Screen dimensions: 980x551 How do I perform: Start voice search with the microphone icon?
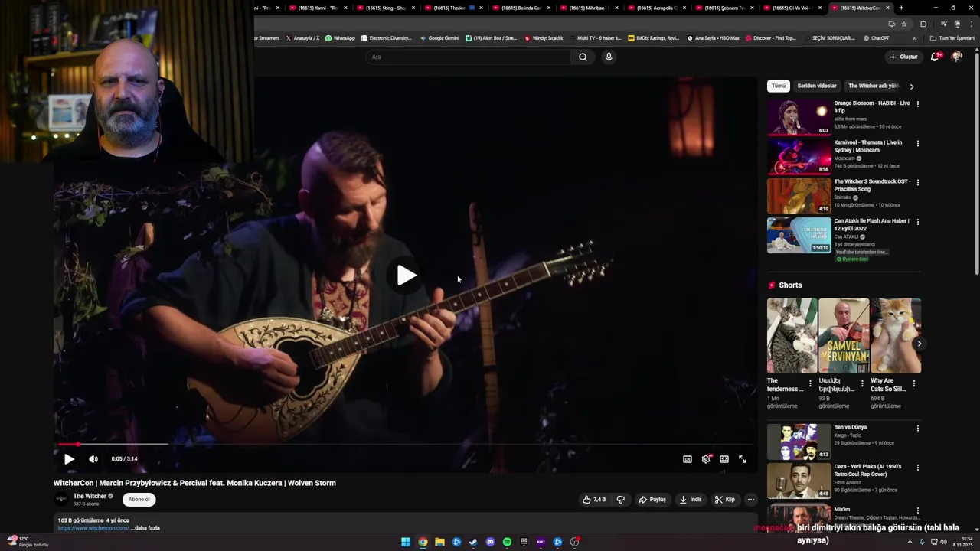[x=609, y=57]
